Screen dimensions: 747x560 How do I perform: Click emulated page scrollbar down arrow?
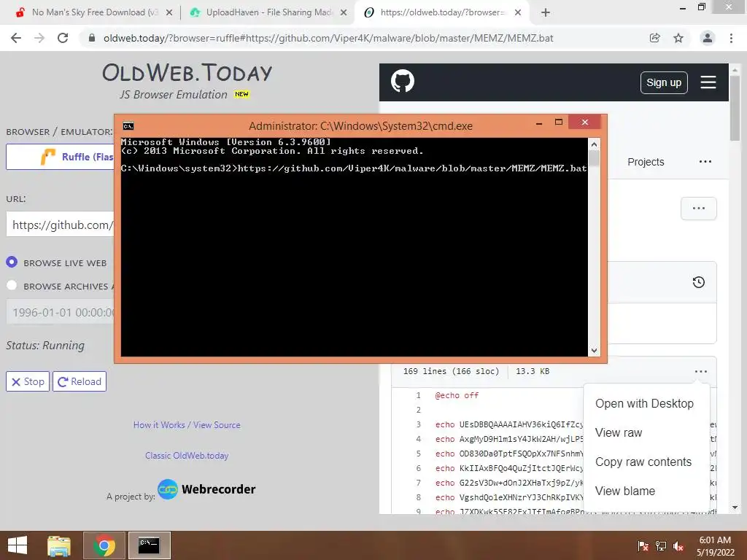pyautogui.click(x=735, y=507)
